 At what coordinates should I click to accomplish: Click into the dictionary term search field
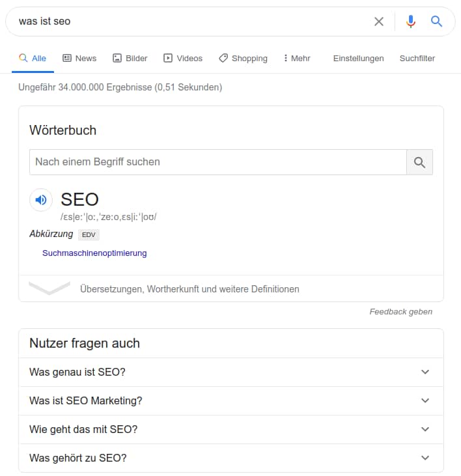coord(217,162)
